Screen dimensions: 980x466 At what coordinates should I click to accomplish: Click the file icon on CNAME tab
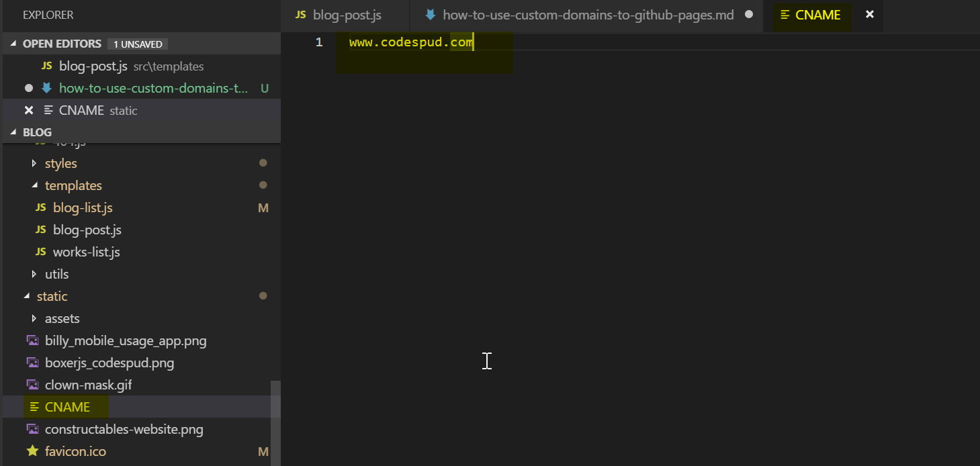pyautogui.click(x=785, y=15)
